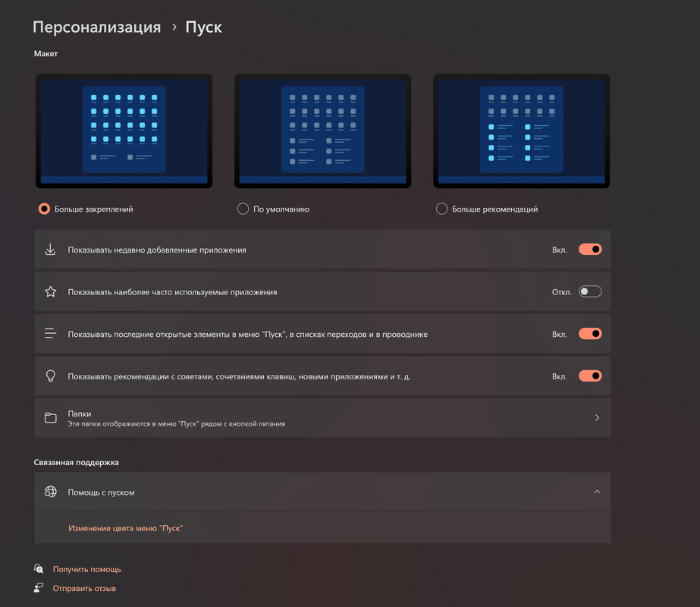Viewport: 700px width, 607px height.
Task: Collapse the Помощь с пуском section
Action: point(597,492)
